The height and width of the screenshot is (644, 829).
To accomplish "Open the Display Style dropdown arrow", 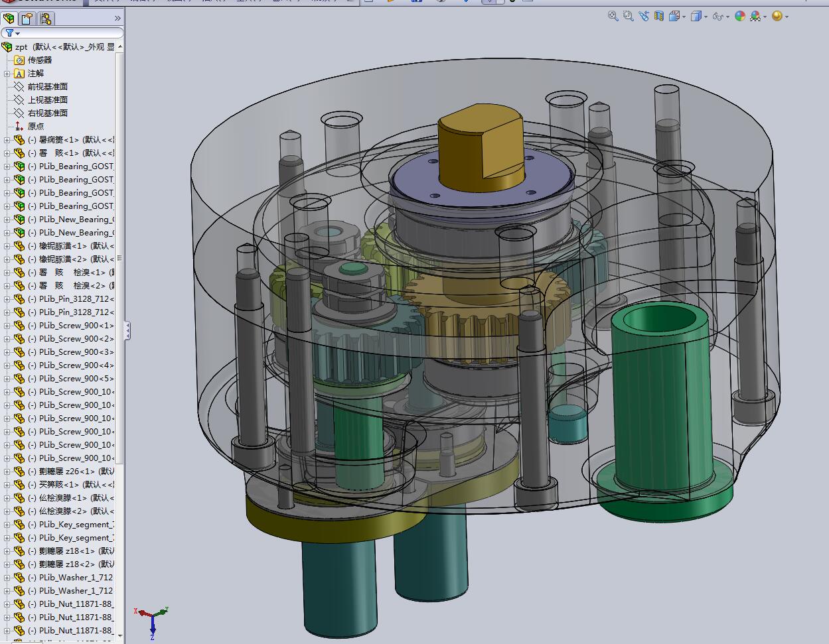I will pos(706,17).
